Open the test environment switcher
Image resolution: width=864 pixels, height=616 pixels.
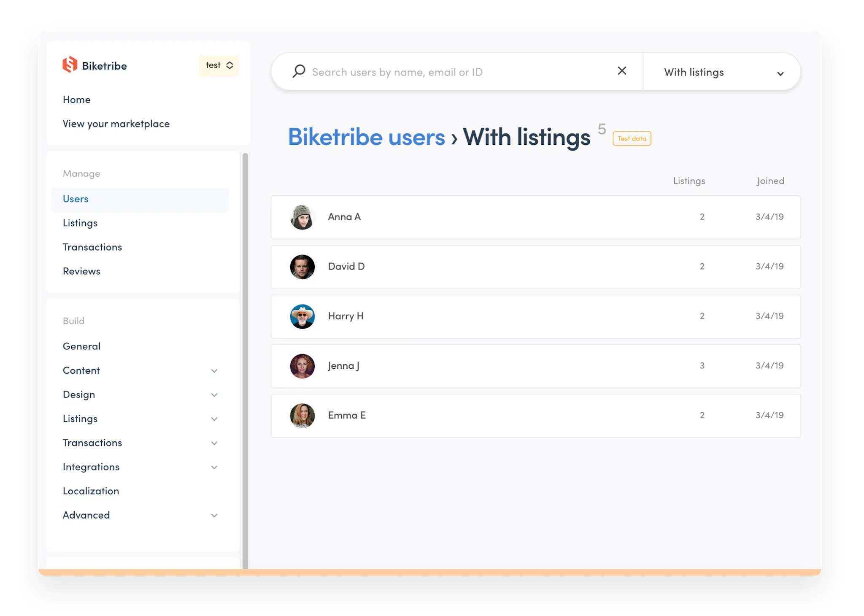point(219,65)
